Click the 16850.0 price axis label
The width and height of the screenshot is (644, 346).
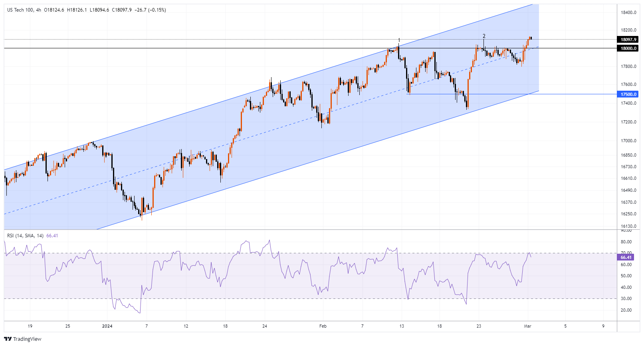tap(628, 155)
